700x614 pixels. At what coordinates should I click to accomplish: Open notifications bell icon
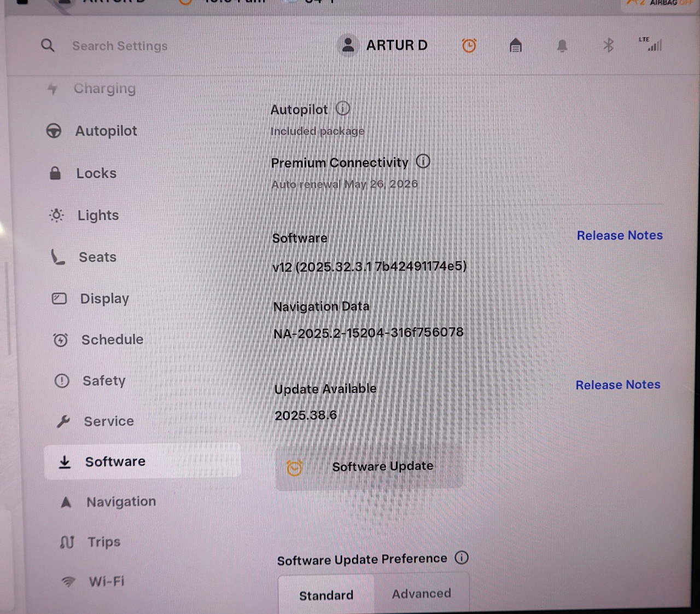pos(562,46)
